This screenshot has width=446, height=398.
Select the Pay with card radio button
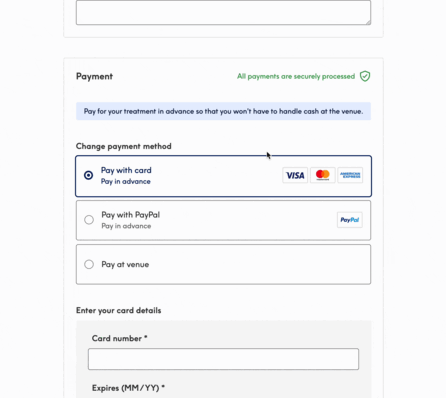[88, 175]
